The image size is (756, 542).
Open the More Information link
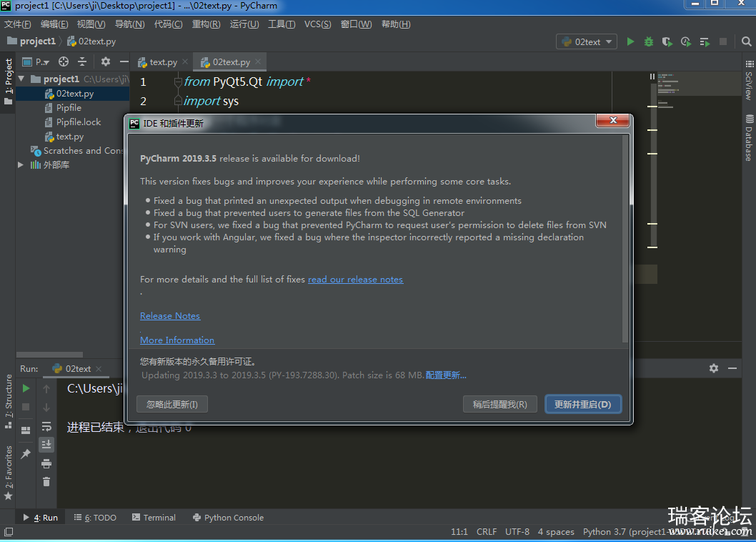(x=177, y=340)
